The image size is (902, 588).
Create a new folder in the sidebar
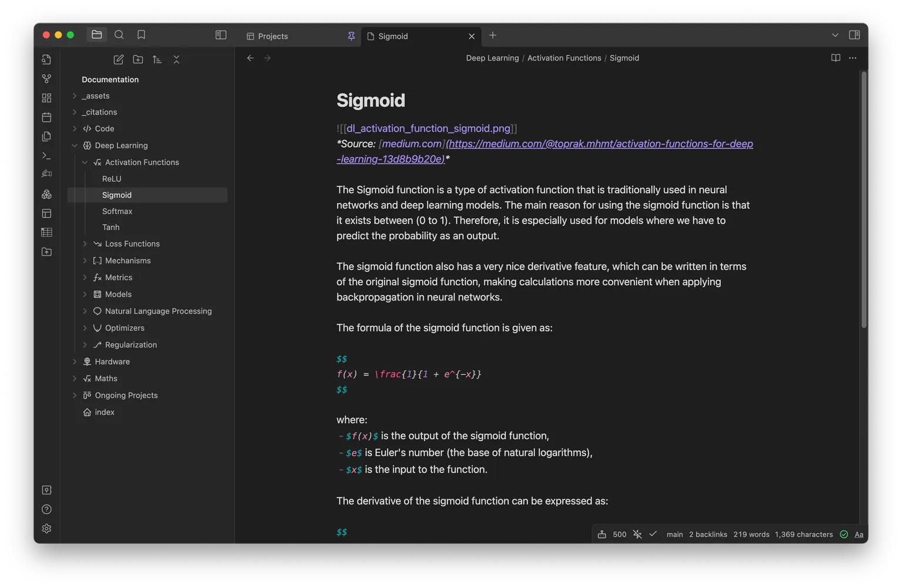point(138,59)
